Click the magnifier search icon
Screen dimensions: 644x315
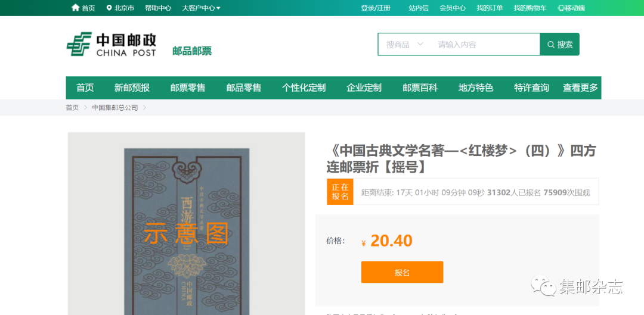point(550,45)
